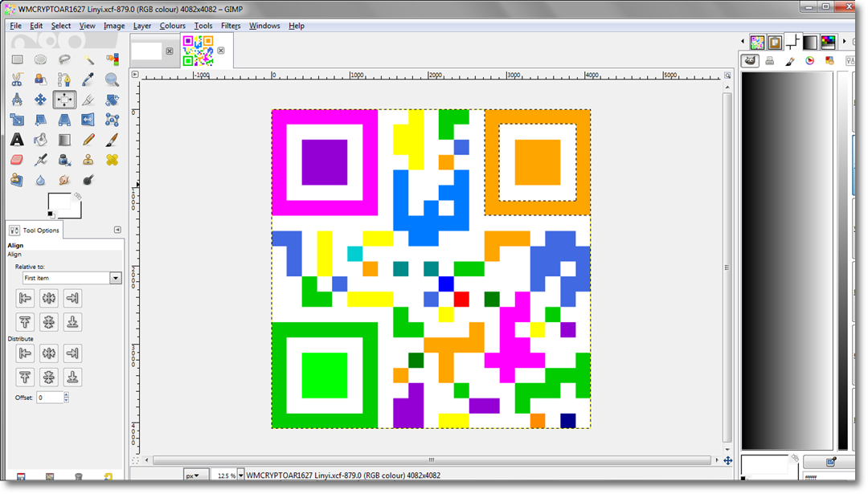Switch to the colorful QR code image tab

point(198,51)
